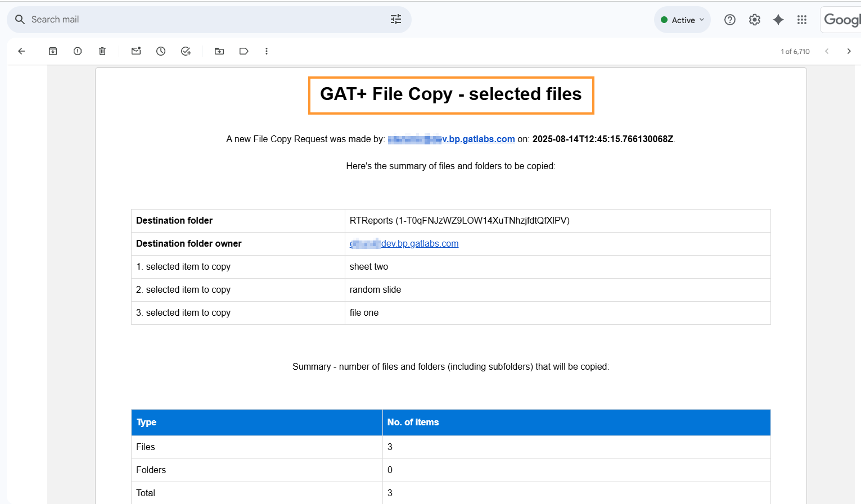Click the 'No. of items' column header

pyautogui.click(x=576, y=423)
